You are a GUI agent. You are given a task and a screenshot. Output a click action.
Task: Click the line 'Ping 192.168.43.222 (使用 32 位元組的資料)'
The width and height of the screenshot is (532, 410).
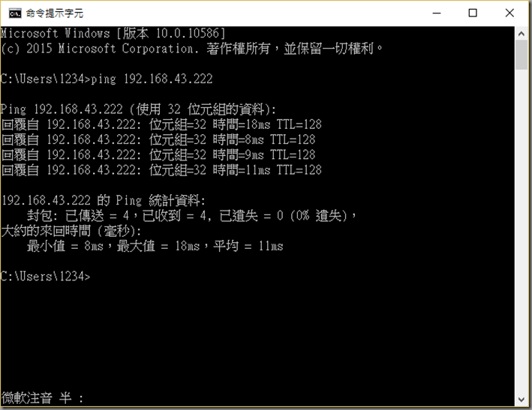point(138,109)
